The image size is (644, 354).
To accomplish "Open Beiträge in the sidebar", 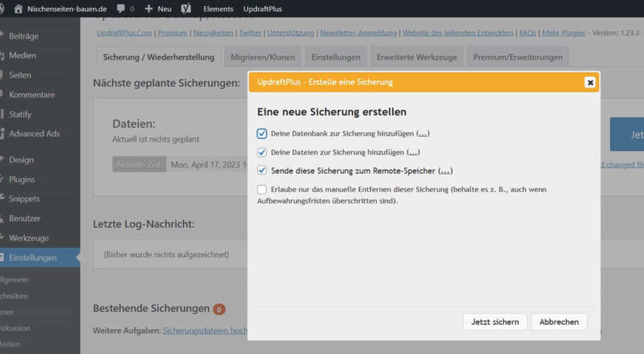I will (x=24, y=35).
